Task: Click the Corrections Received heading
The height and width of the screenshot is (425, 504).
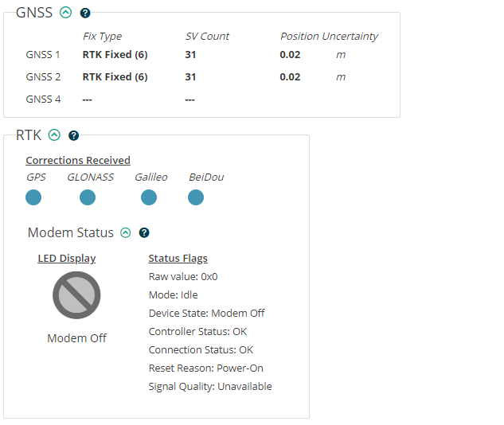Action: coord(78,160)
